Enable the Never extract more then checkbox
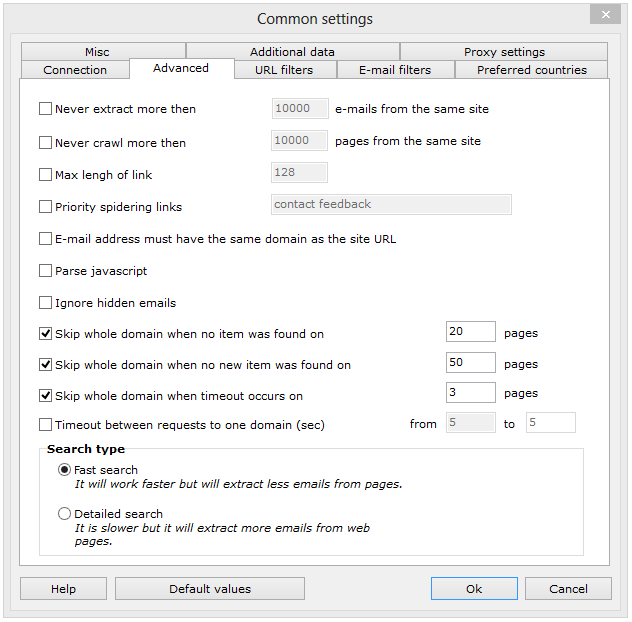The height and width of the screenshot is (622, 632). tap(45, 109)
